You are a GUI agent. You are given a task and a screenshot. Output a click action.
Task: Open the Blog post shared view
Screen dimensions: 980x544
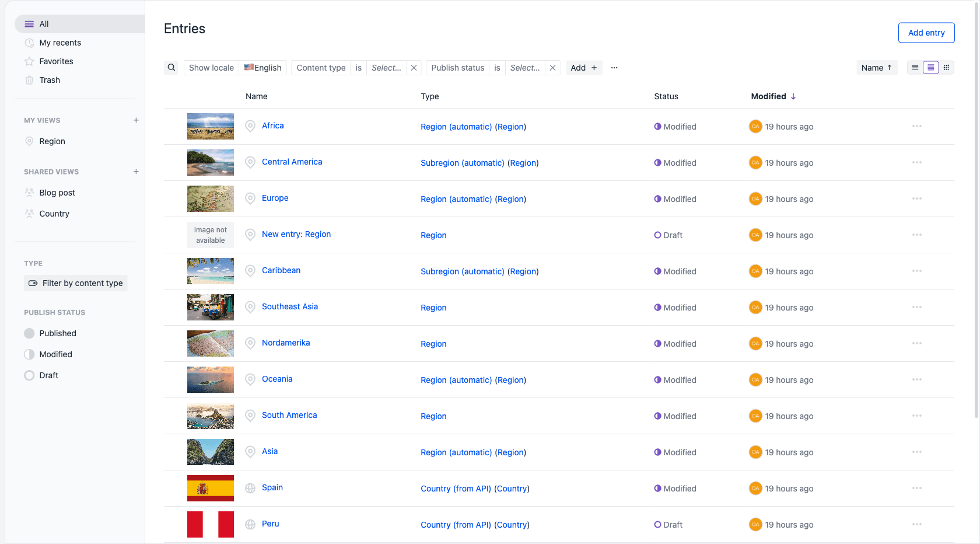click(57, 193)
